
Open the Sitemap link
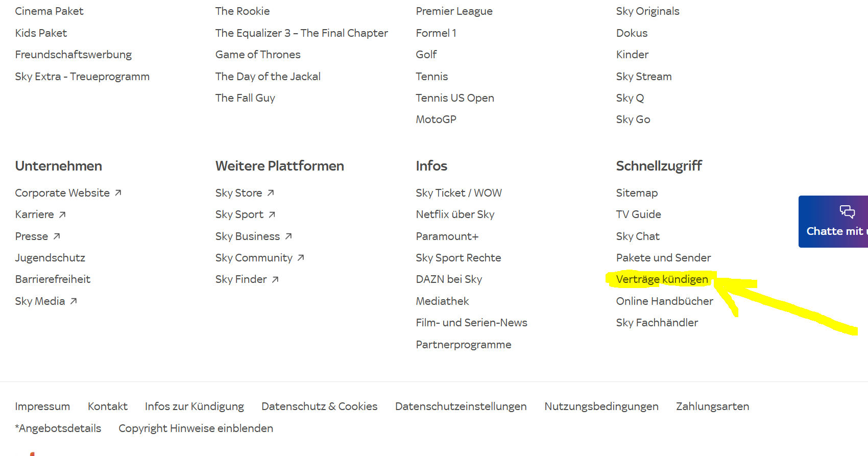pos(637,193)
